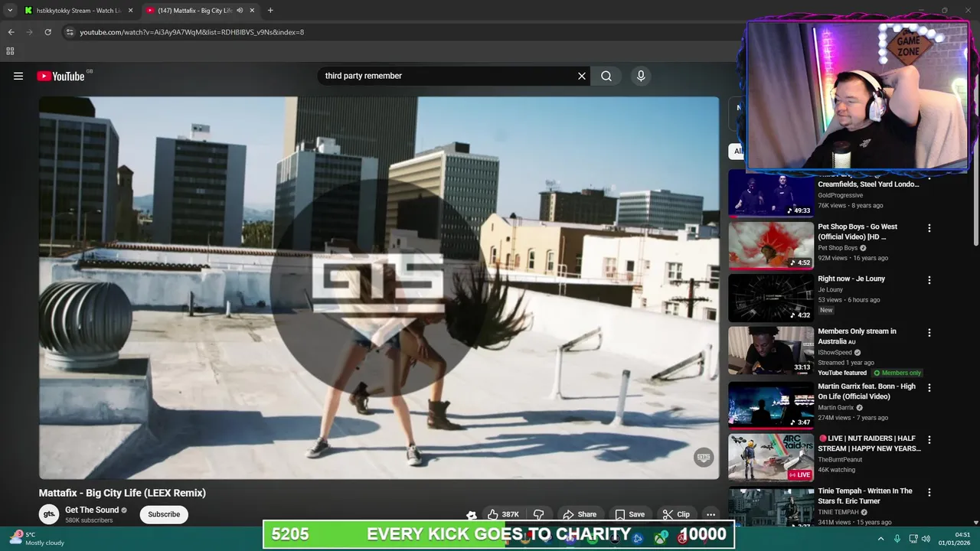Image resolution: width=980 pixels, height=551 pixels.
Task: Open the weather widget showing 5°C
Action: tap(38, 539)
